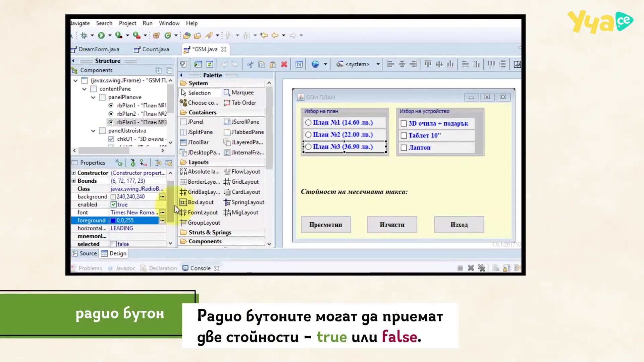Click the Replicate height icon
Viewport: 644px width, 362px height.
[476, 64]
